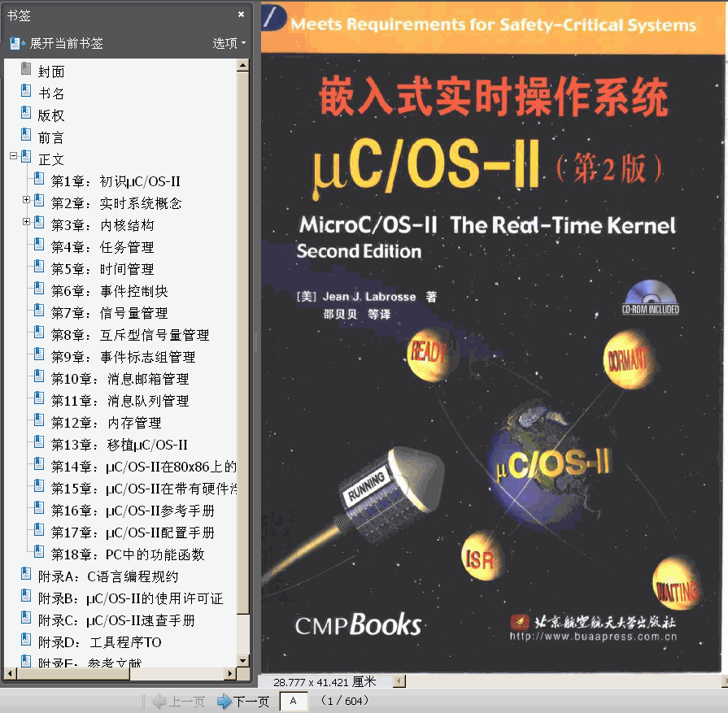Click the 下一页 next page button
This screenshot has width=728, height=713.
242,700
